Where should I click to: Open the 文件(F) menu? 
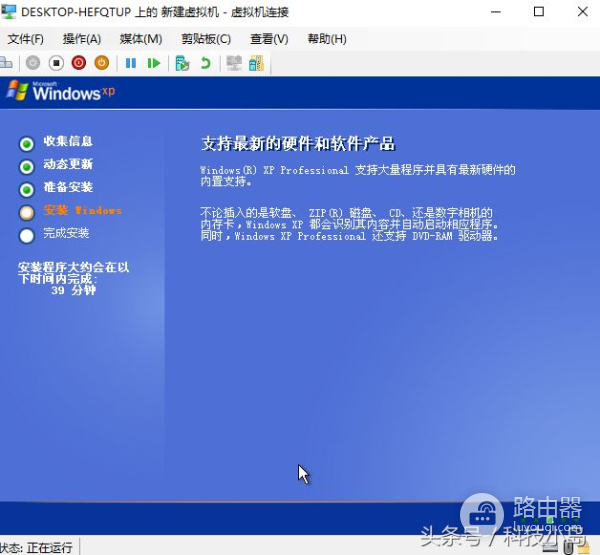click(x=26, y=39)
